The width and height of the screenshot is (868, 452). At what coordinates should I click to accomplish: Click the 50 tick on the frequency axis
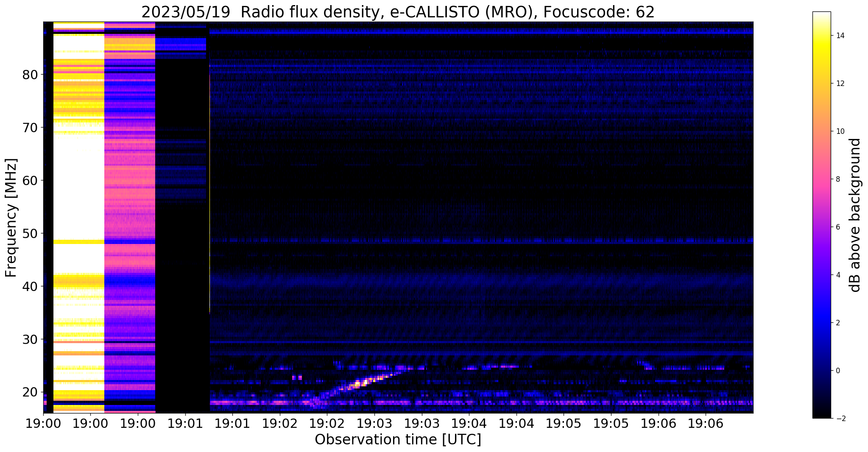[x=31, y=233]
